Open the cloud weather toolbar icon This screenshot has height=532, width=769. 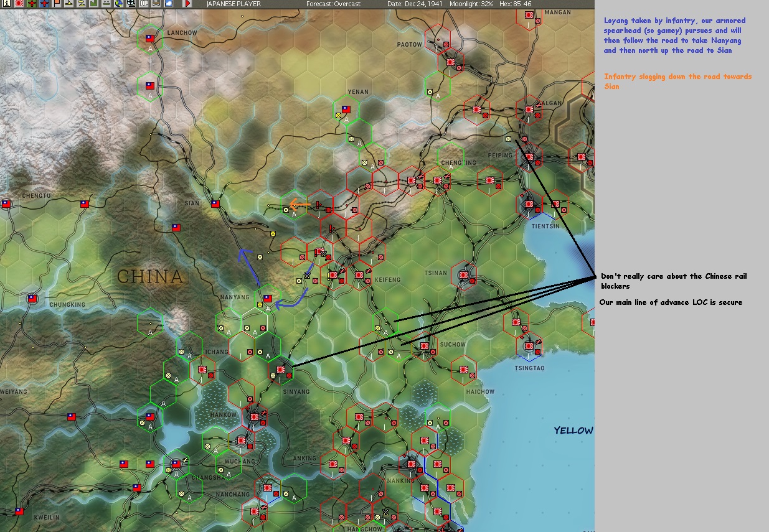click(x=169, y=3)
